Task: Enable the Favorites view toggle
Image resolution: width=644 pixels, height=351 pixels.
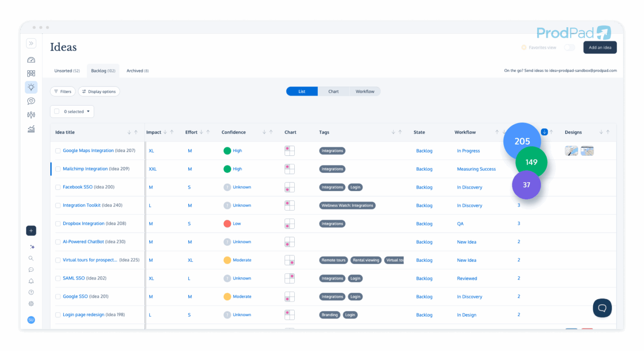Action: [x=569, y=48]
